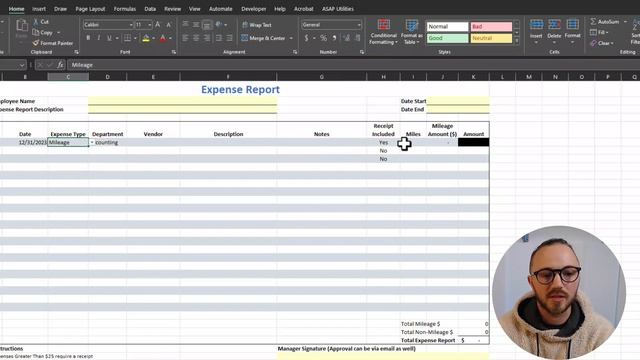The width and height of the screenshot is (640, 360).
Task: Bottom align cell contents
Action: coord(207,24)
